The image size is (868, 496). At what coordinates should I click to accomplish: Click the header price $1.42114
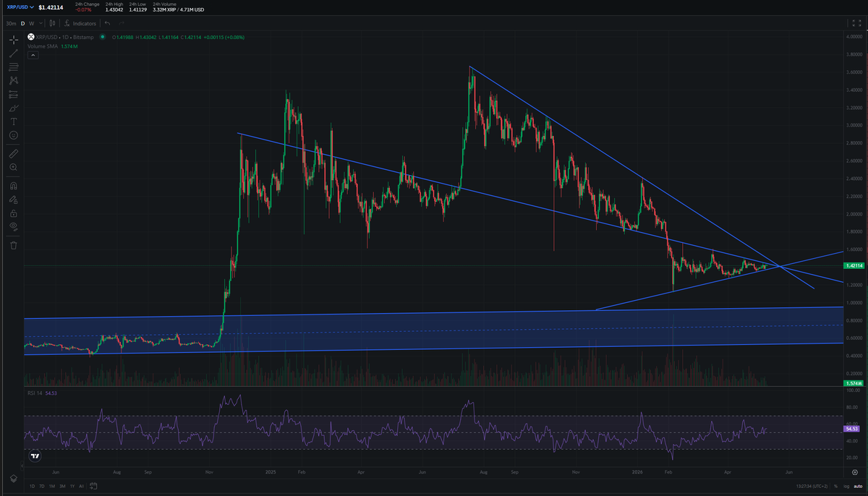[51, 7]
